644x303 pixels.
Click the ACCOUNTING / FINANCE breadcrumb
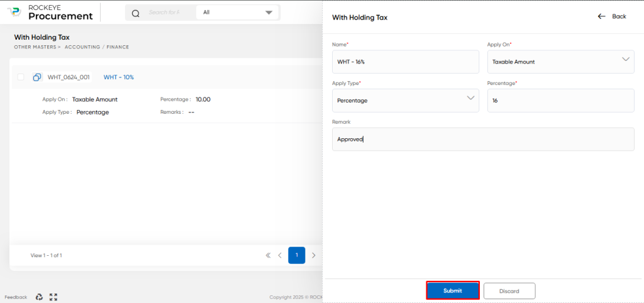point(97,47)
